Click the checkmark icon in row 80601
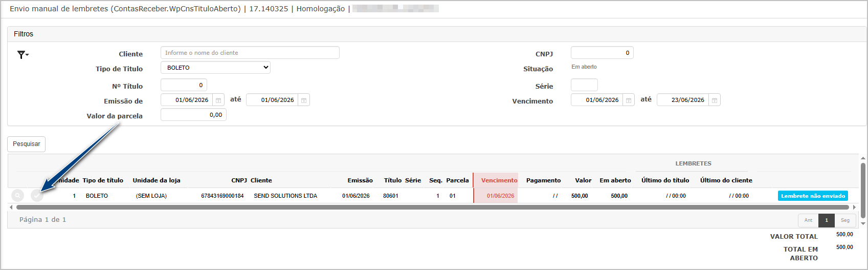This screenshot has height=270, width=868. tap(37, 196)
